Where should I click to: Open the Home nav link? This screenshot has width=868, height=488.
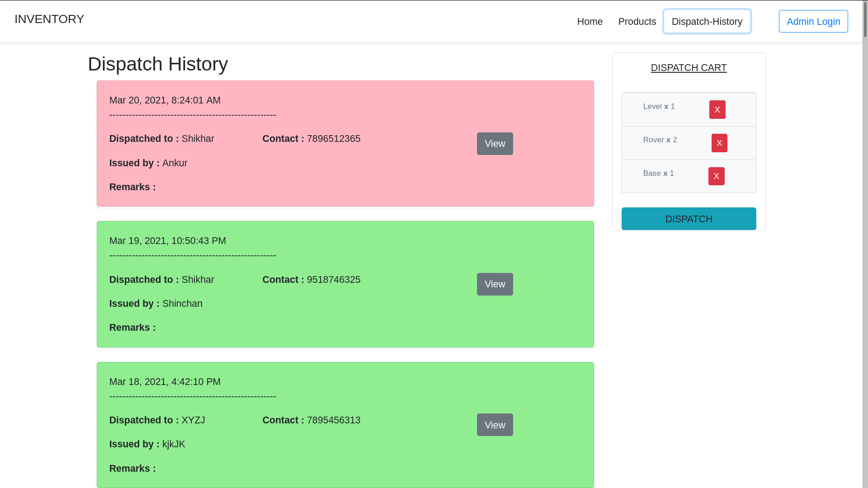click(x=590, y=21)
